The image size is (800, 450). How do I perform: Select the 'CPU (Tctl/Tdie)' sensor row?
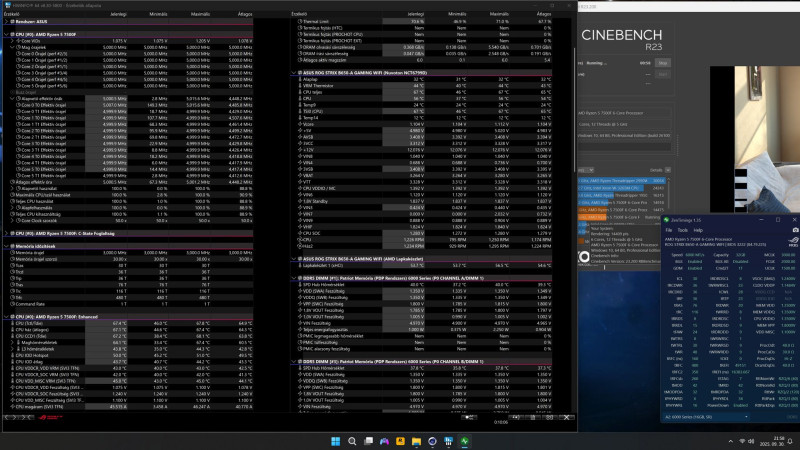click(x=129, y=323)
